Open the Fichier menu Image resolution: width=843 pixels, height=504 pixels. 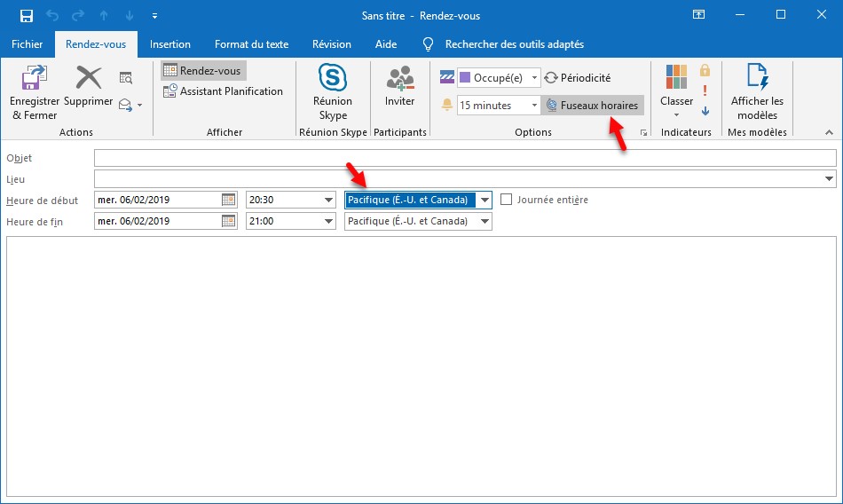point(27,44)
